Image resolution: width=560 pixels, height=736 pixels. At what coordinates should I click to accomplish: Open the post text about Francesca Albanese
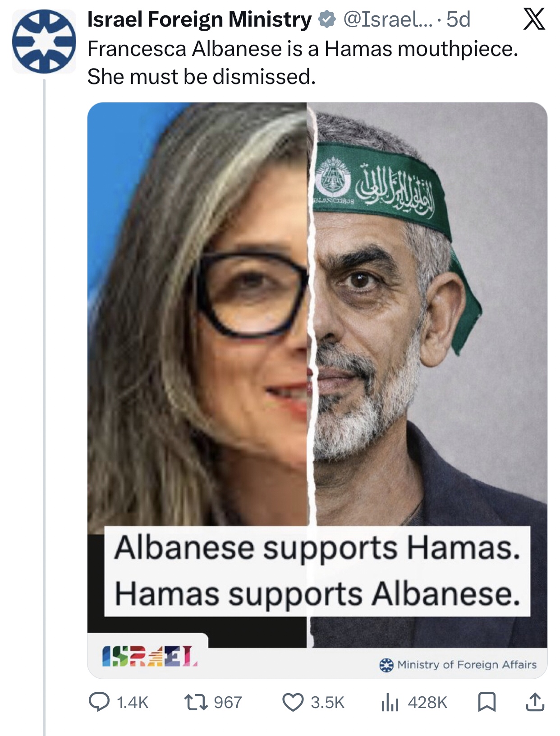tap(303, 62)
